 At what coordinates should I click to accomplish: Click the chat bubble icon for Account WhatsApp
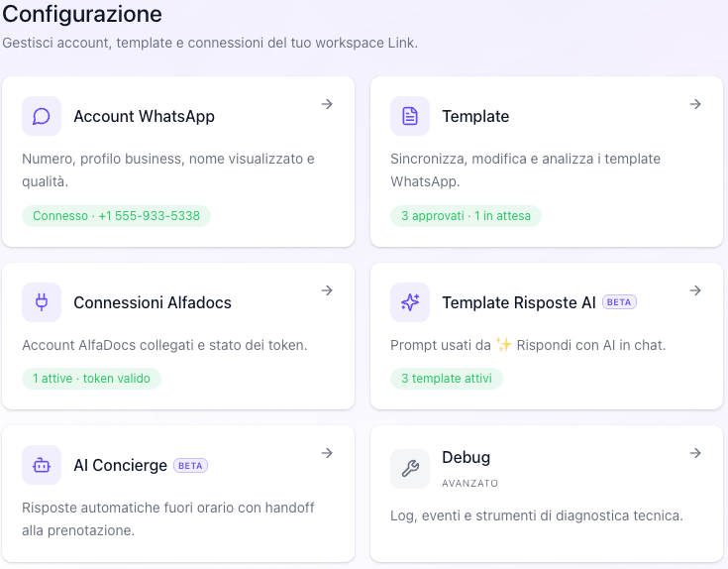point(42,116)
